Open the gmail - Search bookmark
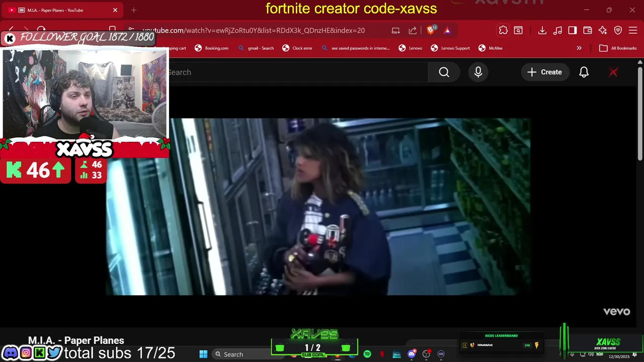 tap(256, 48)
